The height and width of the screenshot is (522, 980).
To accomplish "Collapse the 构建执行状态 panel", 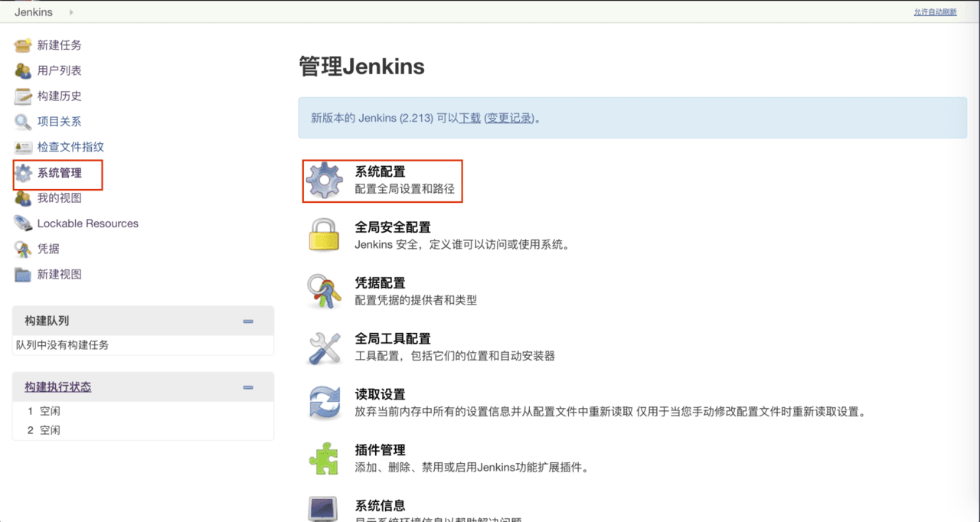I will (x=248, y=387).
